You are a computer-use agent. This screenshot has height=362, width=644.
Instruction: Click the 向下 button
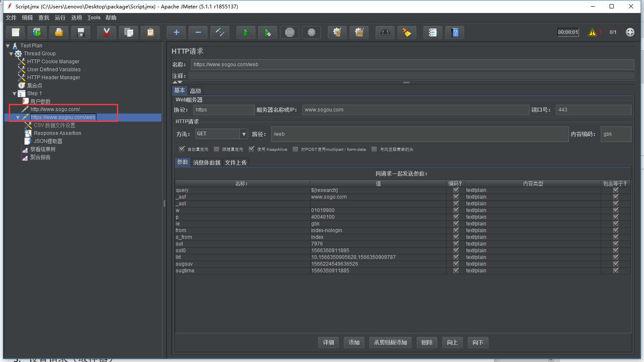coord(478,342)
